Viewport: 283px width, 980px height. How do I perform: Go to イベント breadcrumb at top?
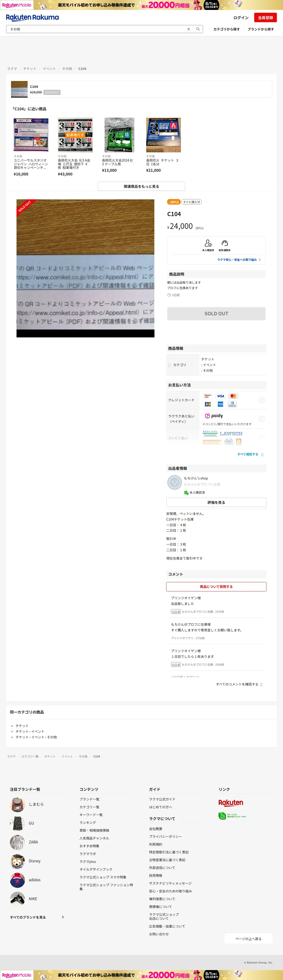coord(49,69)
